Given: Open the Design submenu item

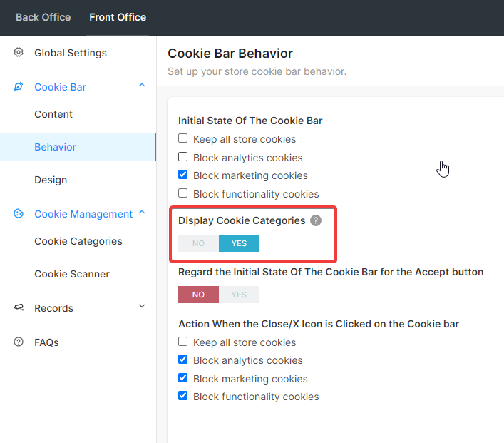Looking at the screenshot, I should [x=51, y=180].
